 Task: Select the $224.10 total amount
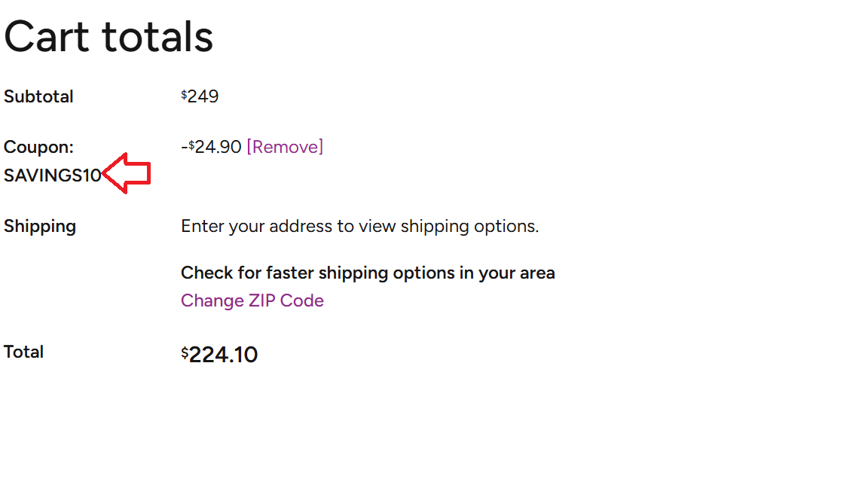point(219,353)
